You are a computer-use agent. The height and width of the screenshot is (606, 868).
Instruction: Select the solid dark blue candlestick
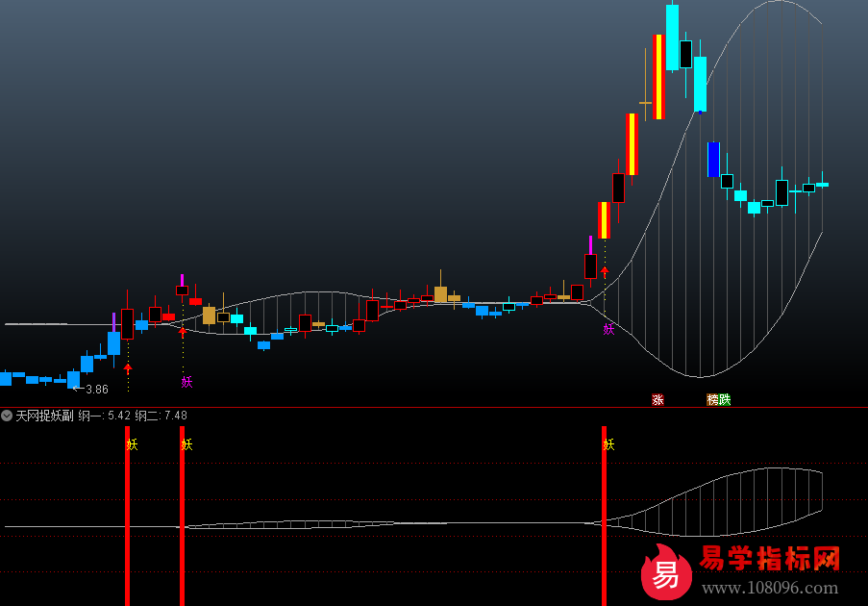click(x=713, y=160)
